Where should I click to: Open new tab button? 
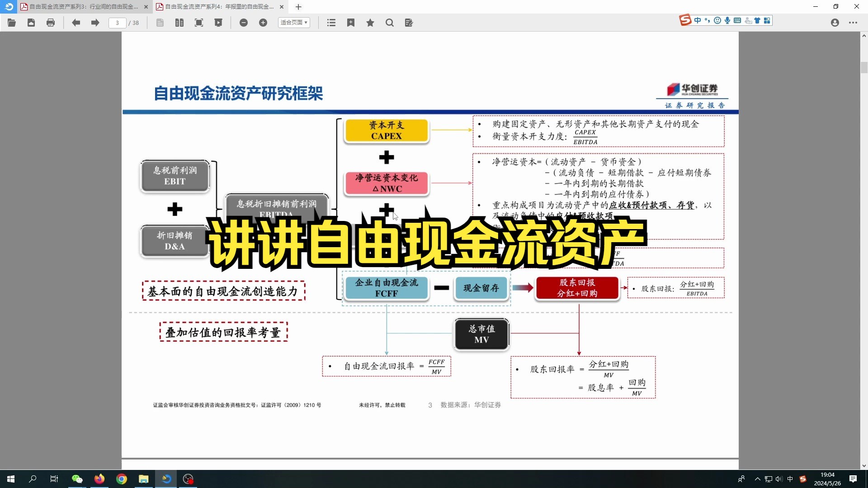pyautogui.click(x=298, y=7)
